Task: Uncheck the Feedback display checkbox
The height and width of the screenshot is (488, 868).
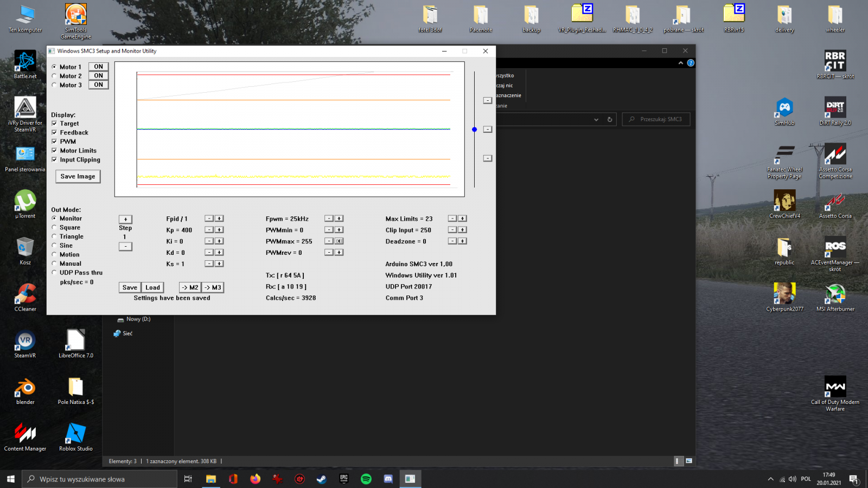Action: 54,132
